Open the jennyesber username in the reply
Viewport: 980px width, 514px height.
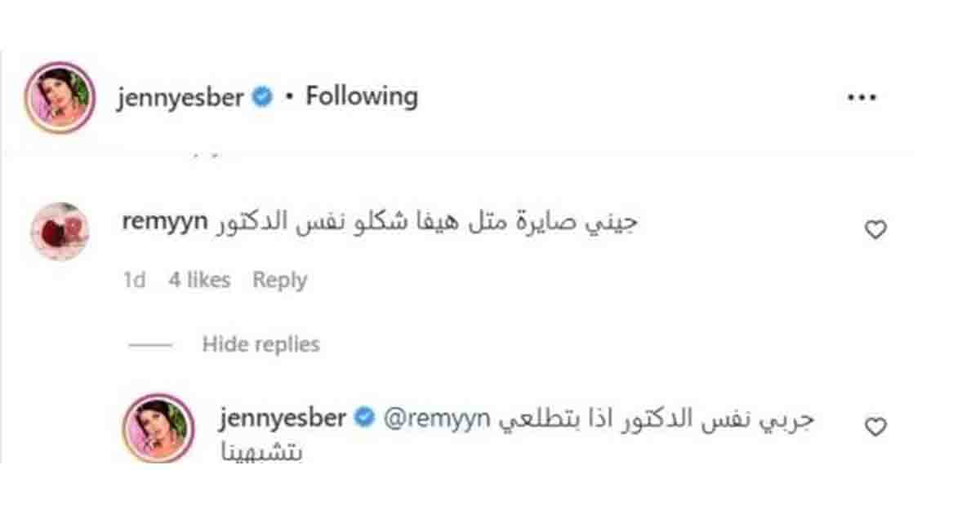coord(283,419)
